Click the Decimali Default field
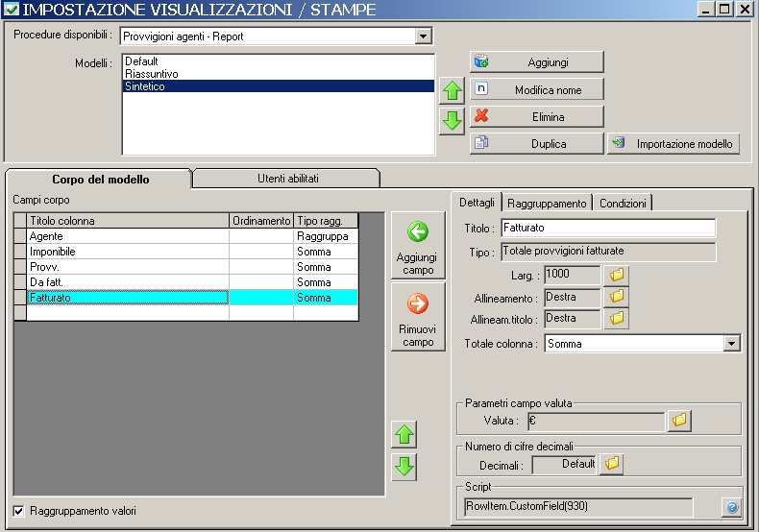The image size is (759, 532). coord(564,464)
